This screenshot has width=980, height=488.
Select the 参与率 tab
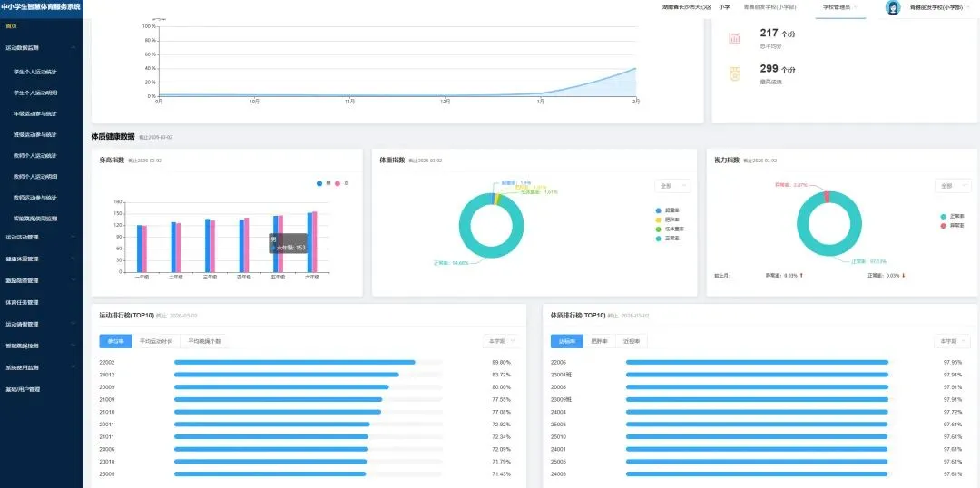[115, 341]
